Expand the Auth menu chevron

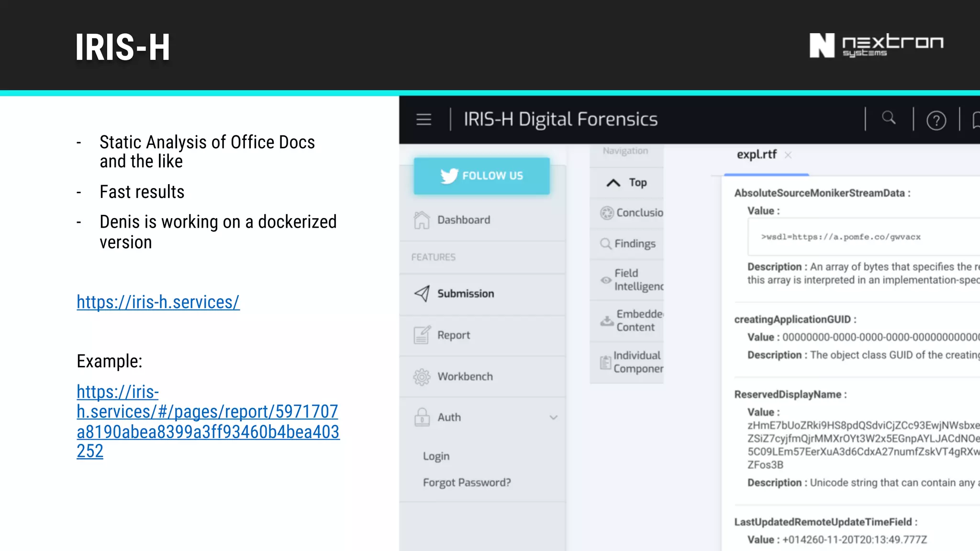pyautogui.click(x=554, y=418)
